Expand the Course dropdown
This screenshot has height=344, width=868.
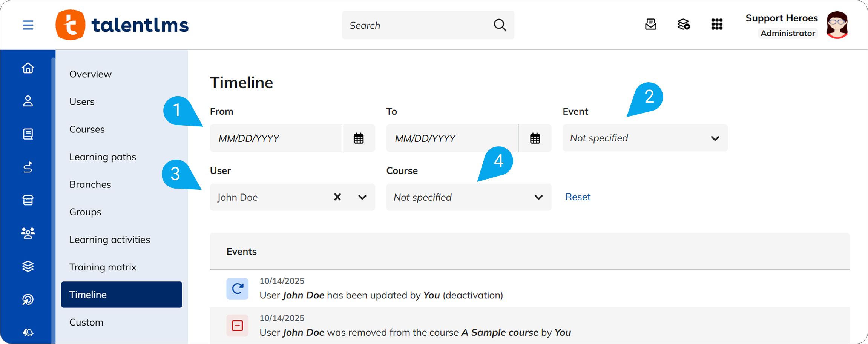(469, 197)
